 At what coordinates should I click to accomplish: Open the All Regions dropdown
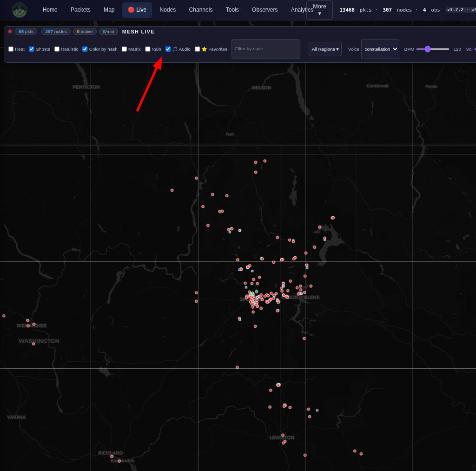tap(325, 49)
